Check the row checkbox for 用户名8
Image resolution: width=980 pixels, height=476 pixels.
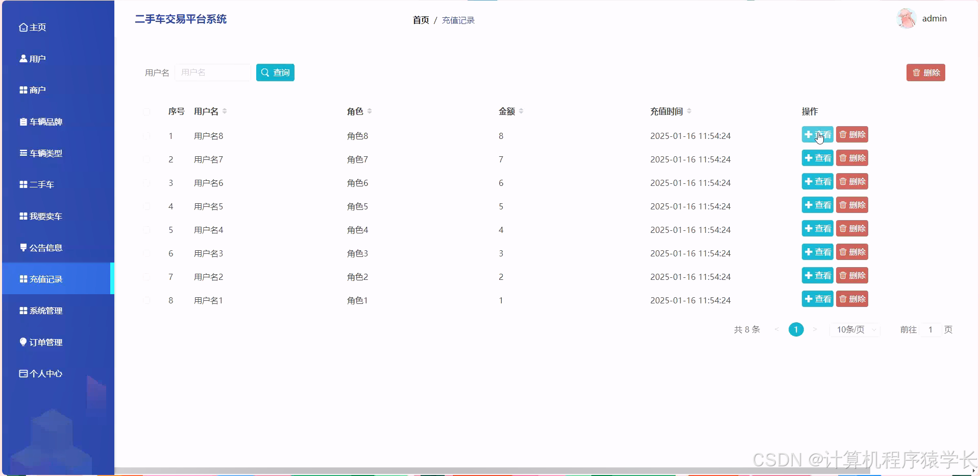coord(148,136)
